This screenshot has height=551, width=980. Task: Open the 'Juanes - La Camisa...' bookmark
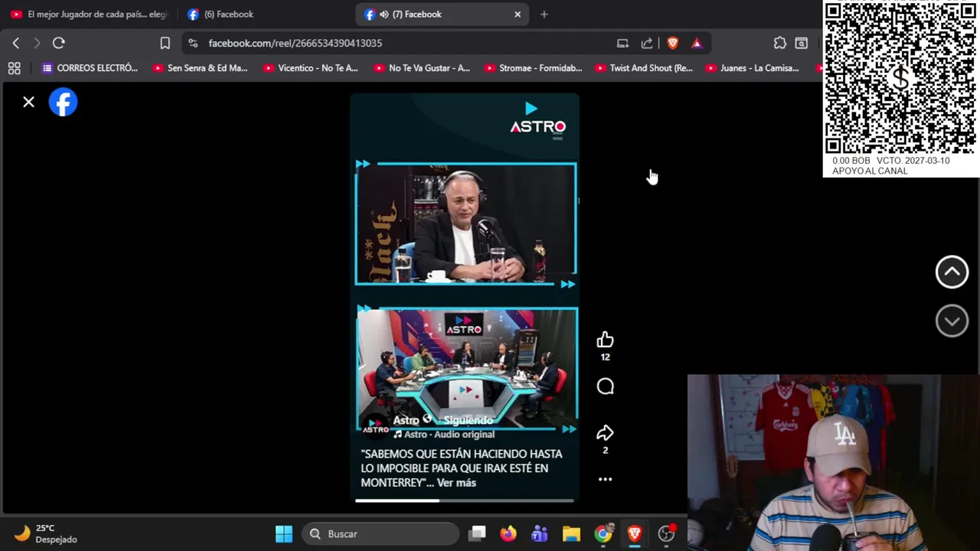coord(752,68)
